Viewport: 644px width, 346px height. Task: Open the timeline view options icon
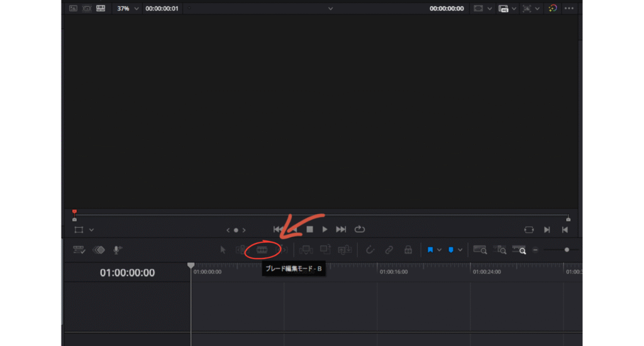[x=79, y=250]
